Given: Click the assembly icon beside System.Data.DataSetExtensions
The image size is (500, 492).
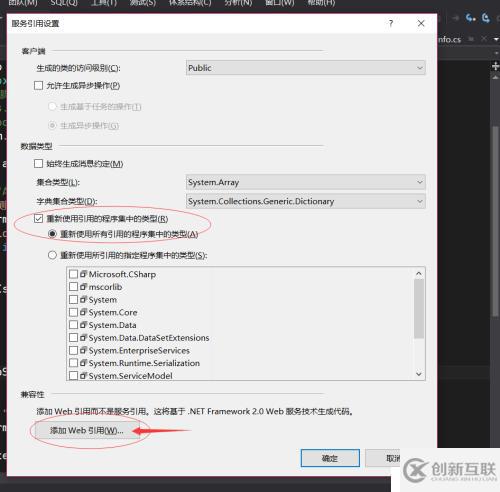Looking at the screenshot, I should (x=83, y=337).
